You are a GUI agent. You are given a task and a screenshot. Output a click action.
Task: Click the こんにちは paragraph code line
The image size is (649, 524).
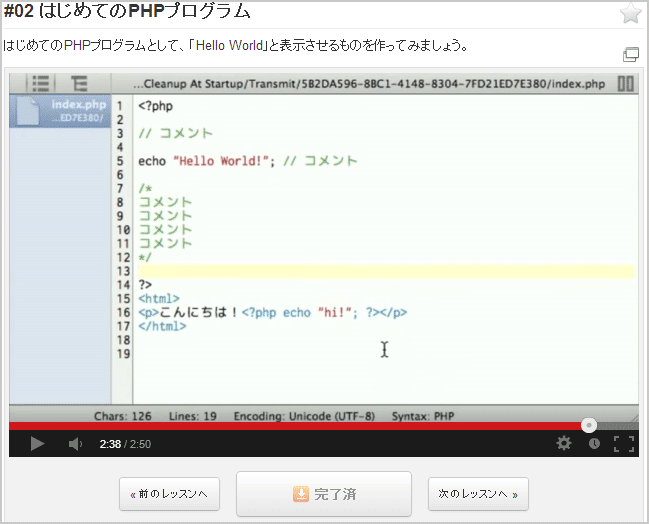click(273, 312)
